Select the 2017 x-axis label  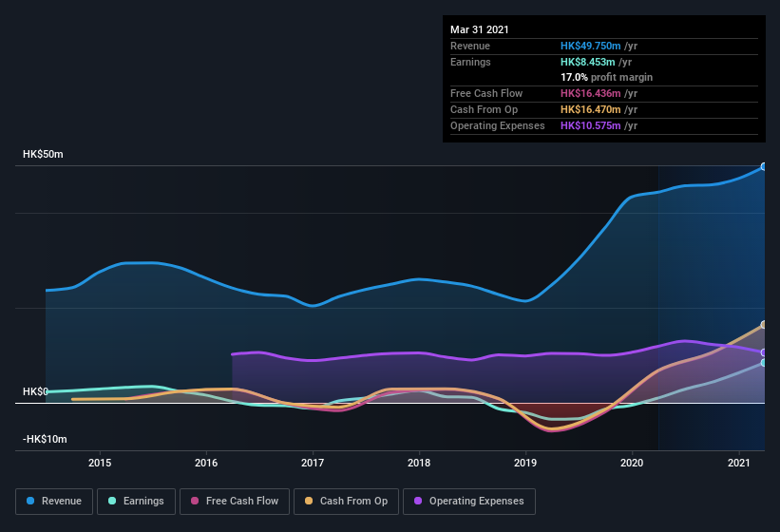[313, 463]
